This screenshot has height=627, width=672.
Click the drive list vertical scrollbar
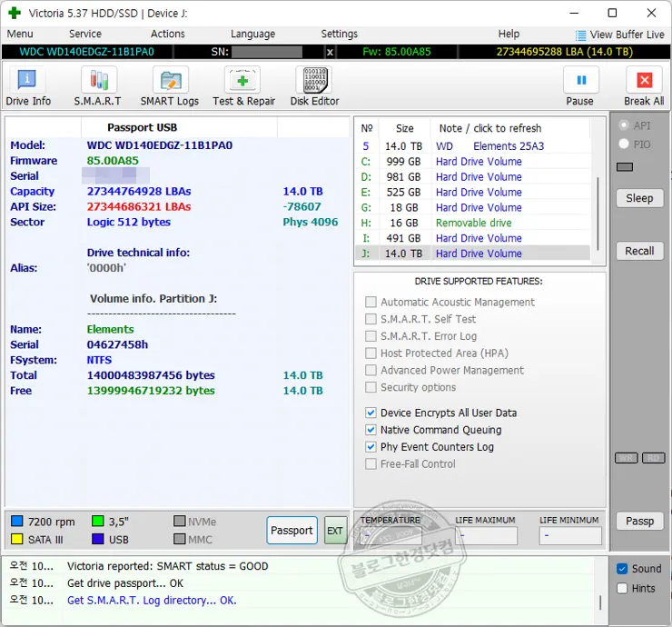[598, 209]
